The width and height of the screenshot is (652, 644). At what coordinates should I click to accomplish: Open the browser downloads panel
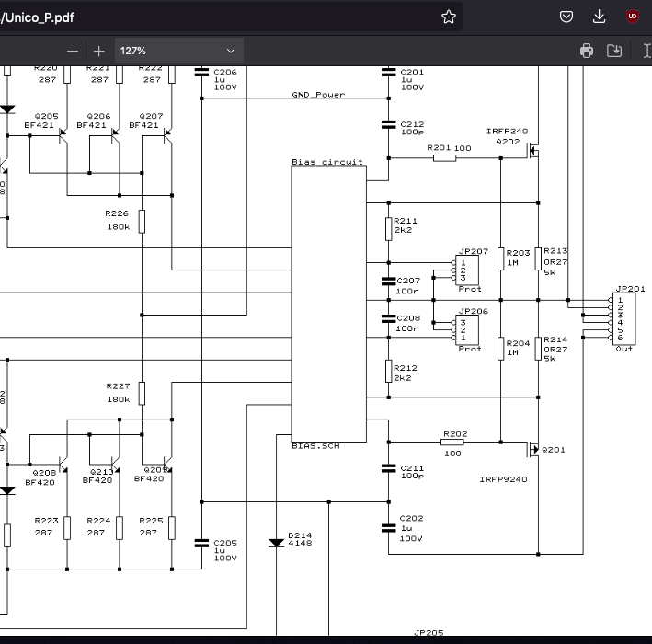coord(599,17)
